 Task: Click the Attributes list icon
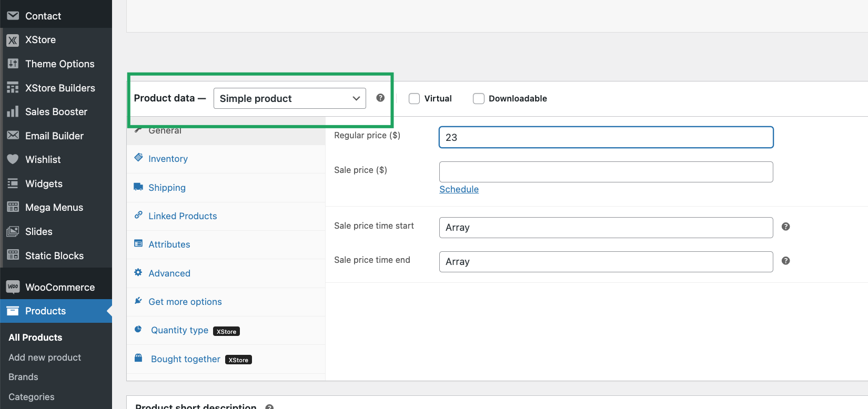coord(138,243)
